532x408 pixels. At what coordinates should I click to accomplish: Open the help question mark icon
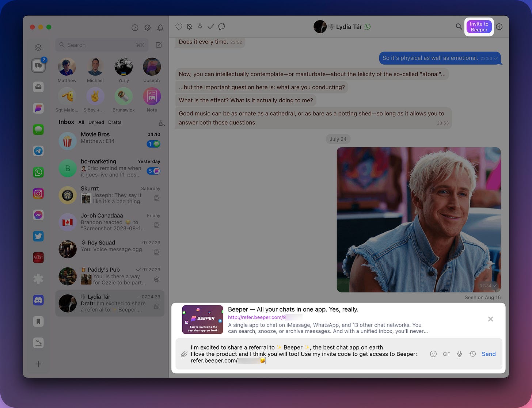coord(135,27)
